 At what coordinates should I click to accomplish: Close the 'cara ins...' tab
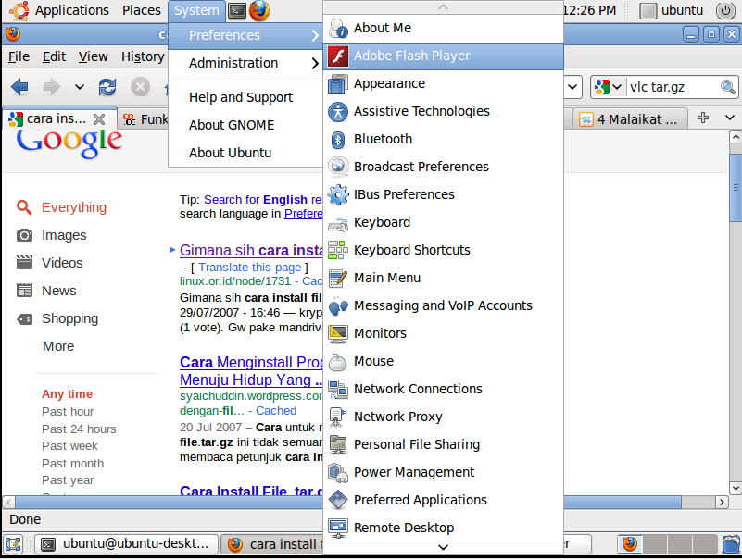click(x=99, y=119)
